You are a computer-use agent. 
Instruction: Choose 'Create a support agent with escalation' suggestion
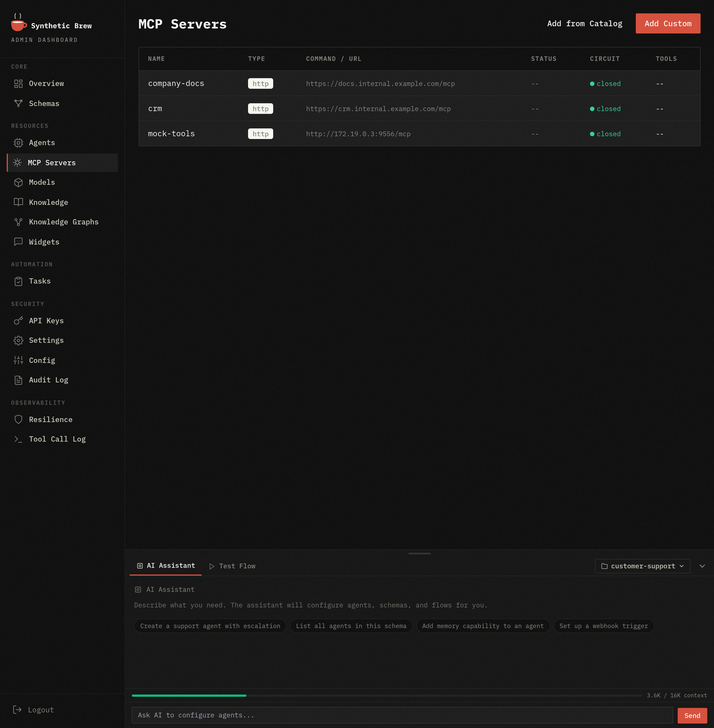click(210, 626)
